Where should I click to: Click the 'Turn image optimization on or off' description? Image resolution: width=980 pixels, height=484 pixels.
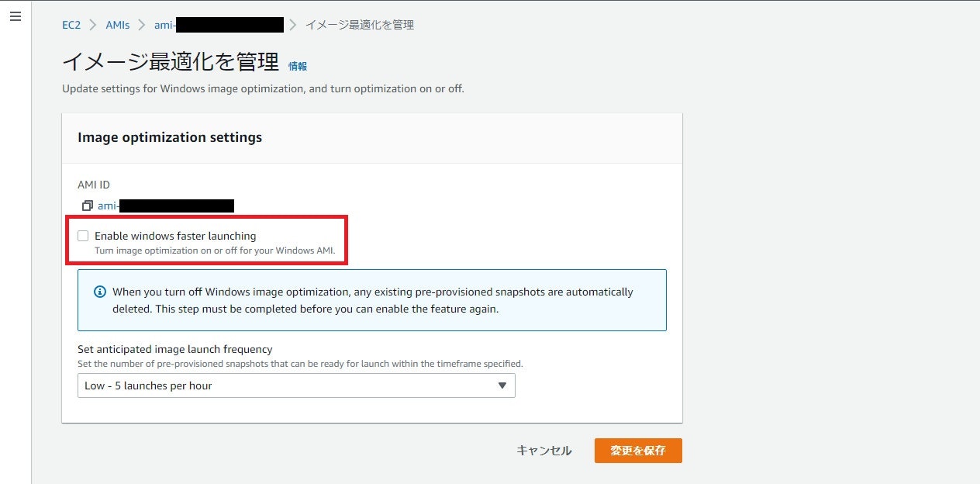(x=215, y=251)
